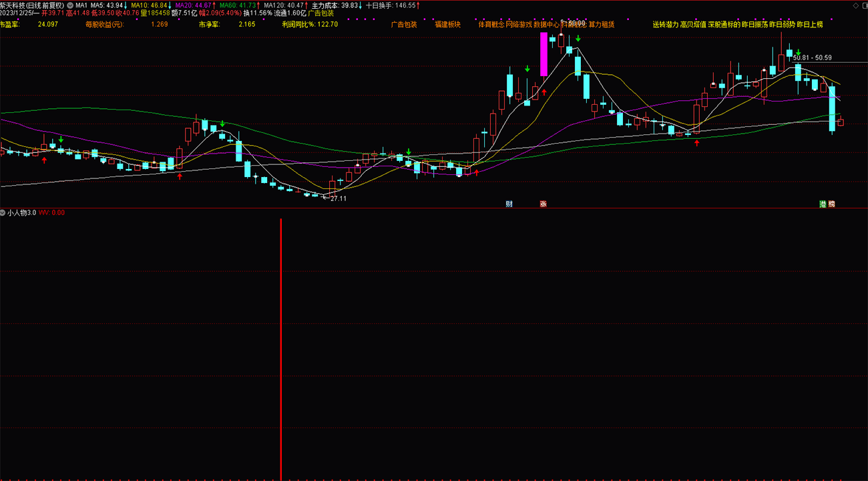The height and width of the screenshot is (481, 868).
Task: Open the 数据中心 concept tag
Action: [x=546, y=24]
